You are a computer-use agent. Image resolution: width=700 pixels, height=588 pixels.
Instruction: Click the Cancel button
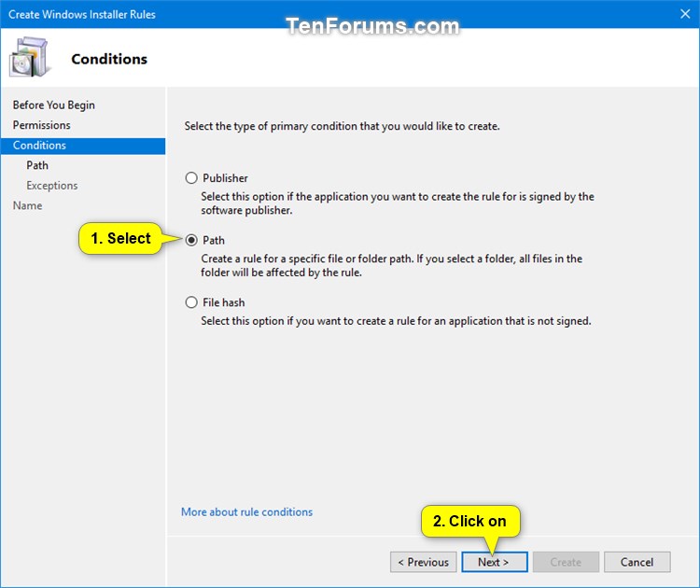pos(637,562)
